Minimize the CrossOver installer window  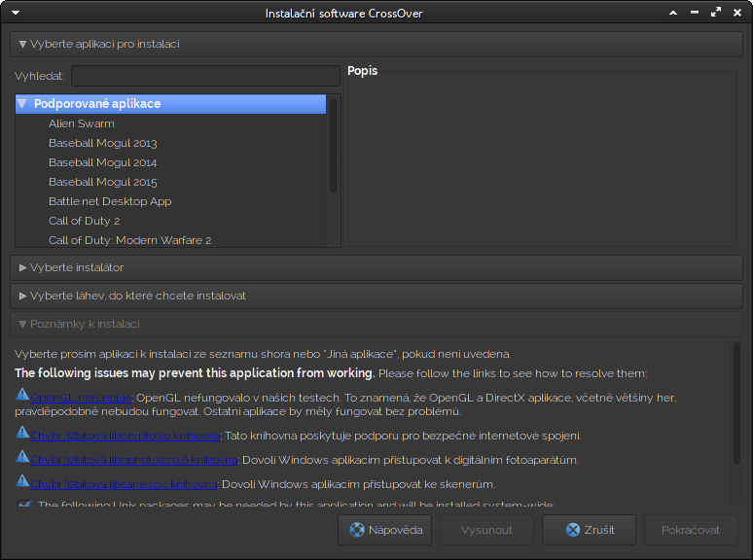point(695,13)
